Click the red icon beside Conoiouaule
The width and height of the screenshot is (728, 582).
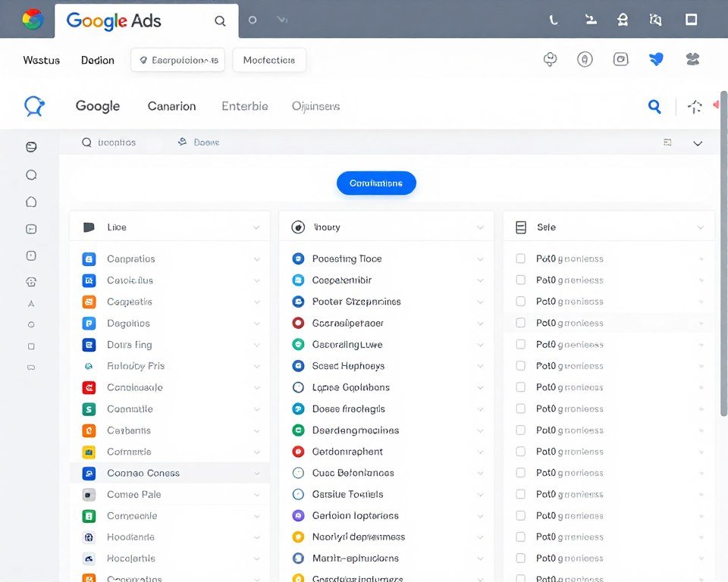click(89, 387)
